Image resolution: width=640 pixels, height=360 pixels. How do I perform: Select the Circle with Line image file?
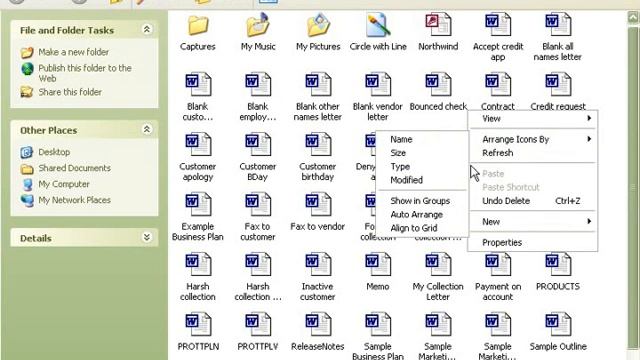click(x=378, y=24)
